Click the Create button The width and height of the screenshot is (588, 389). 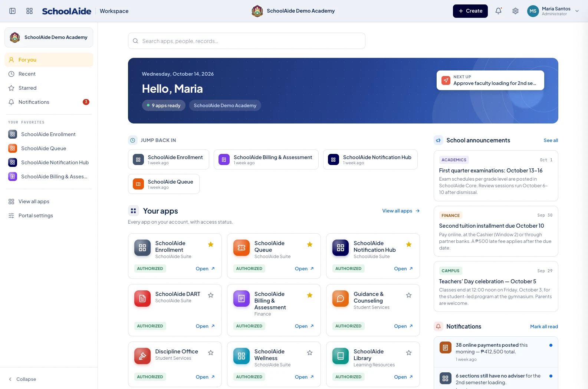(470, 11)
